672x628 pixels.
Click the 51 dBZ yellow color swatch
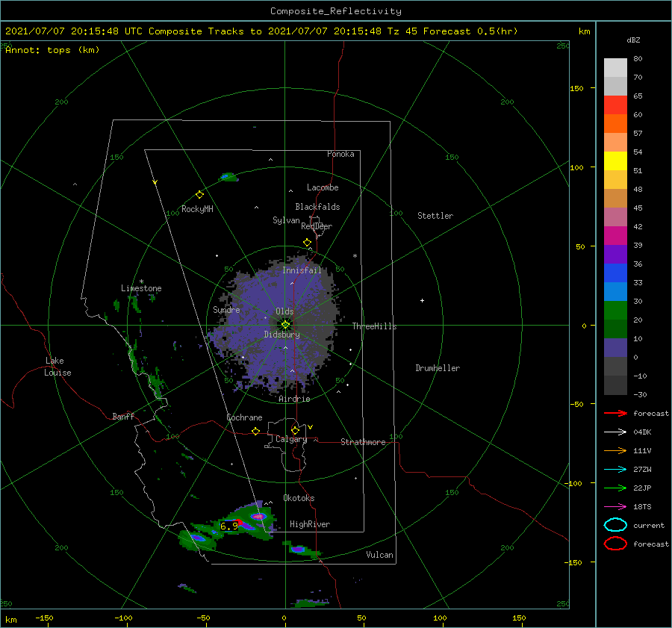point(615,161)
